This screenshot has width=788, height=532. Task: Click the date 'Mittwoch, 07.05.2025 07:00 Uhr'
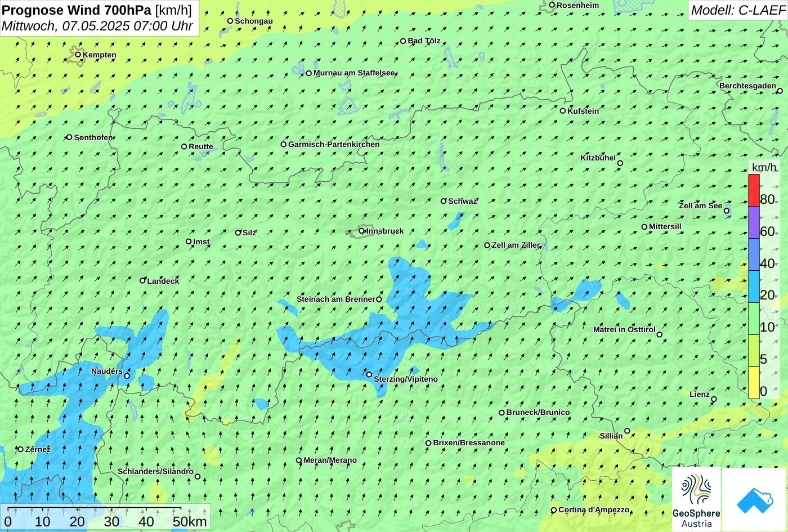pos(97,26)
